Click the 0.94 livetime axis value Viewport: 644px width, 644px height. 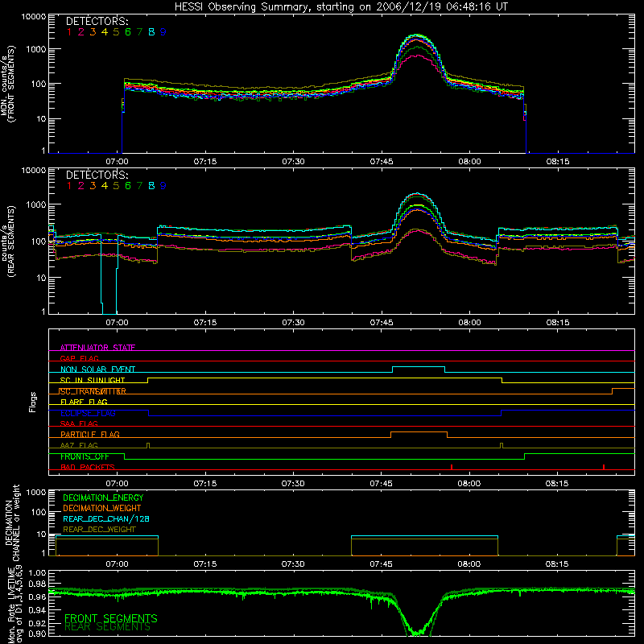[x=38, y=610]
